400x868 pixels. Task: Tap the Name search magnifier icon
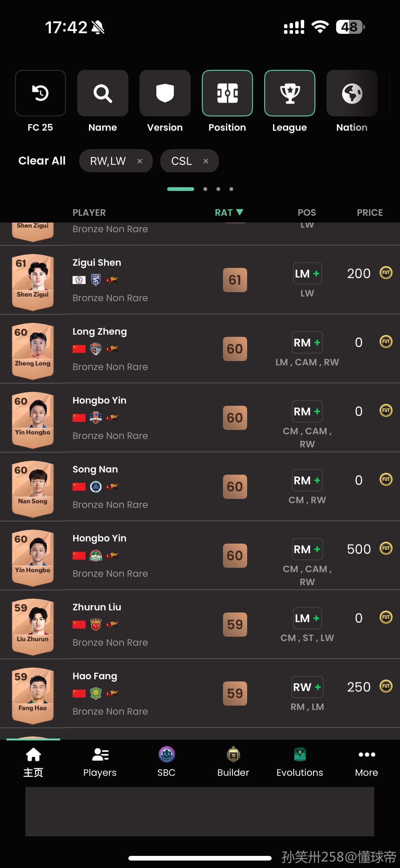pyautogui.click(x=103, y=93)
